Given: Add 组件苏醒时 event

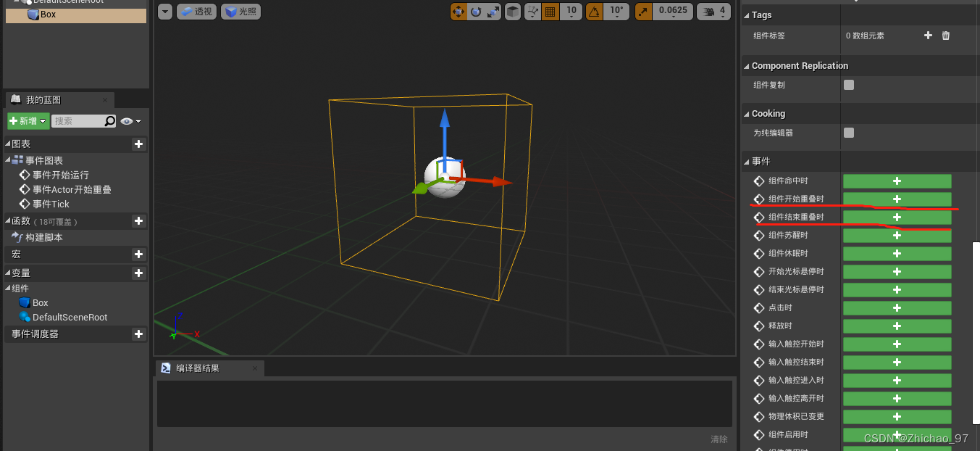Looking at the screenshot, I should pyautogui.click(x=897, y=236).
